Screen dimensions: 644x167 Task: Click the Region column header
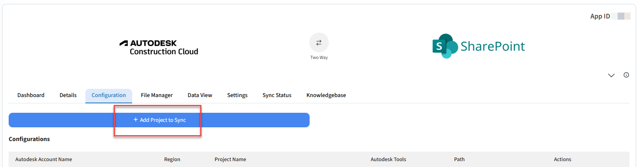coord(172,159)
